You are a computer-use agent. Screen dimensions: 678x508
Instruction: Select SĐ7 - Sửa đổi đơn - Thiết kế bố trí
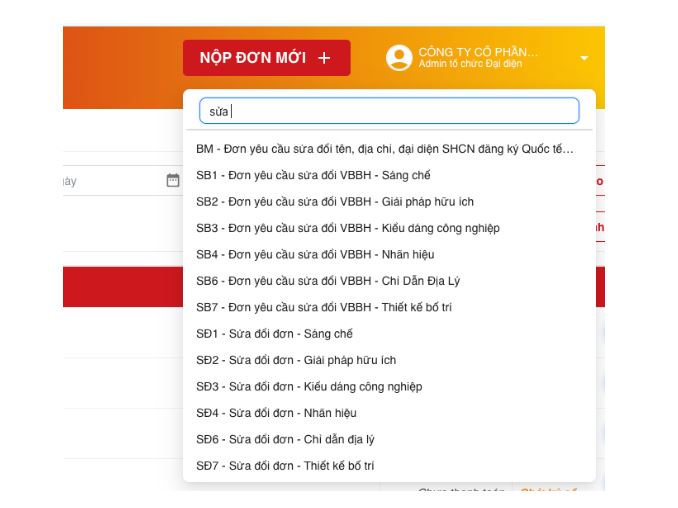(x=285, y=466)
